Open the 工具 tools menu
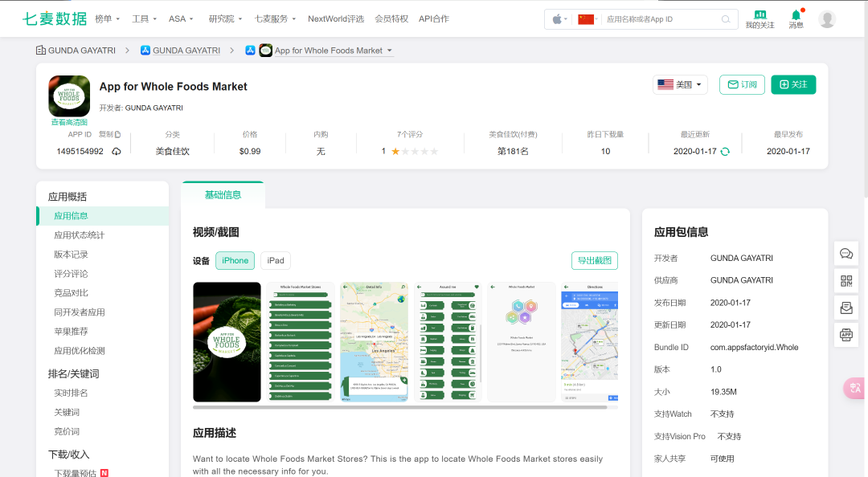 point(144,18)
